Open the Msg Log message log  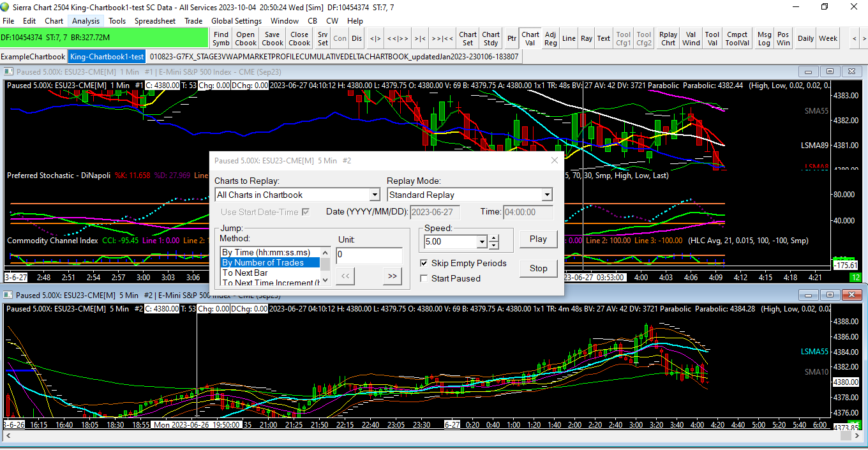coord(764,38)
